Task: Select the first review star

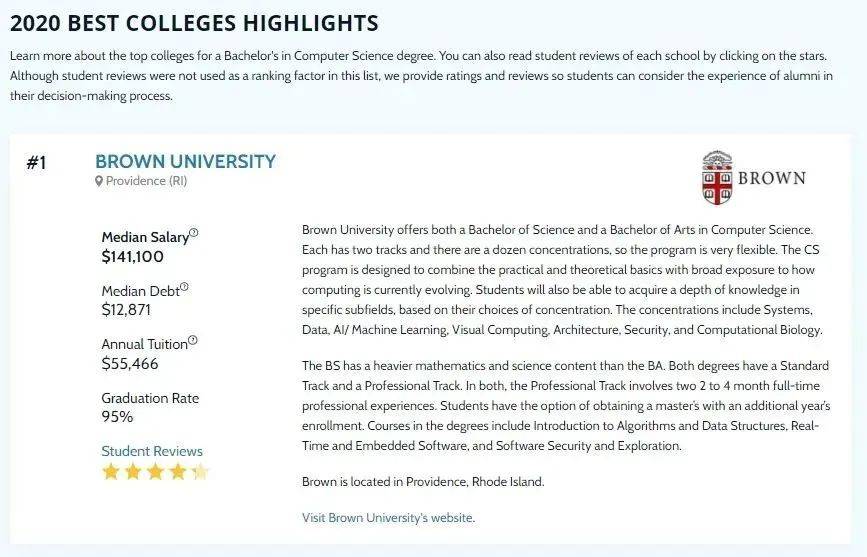Action: pyautogui.click(x=111, y=471)
